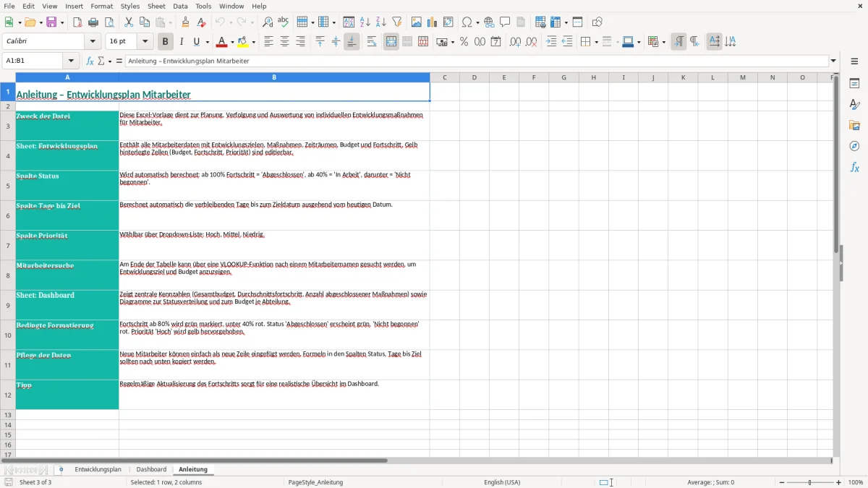Sort Ascending
Viewport: 868px width, 488px height.
(365, 22)
